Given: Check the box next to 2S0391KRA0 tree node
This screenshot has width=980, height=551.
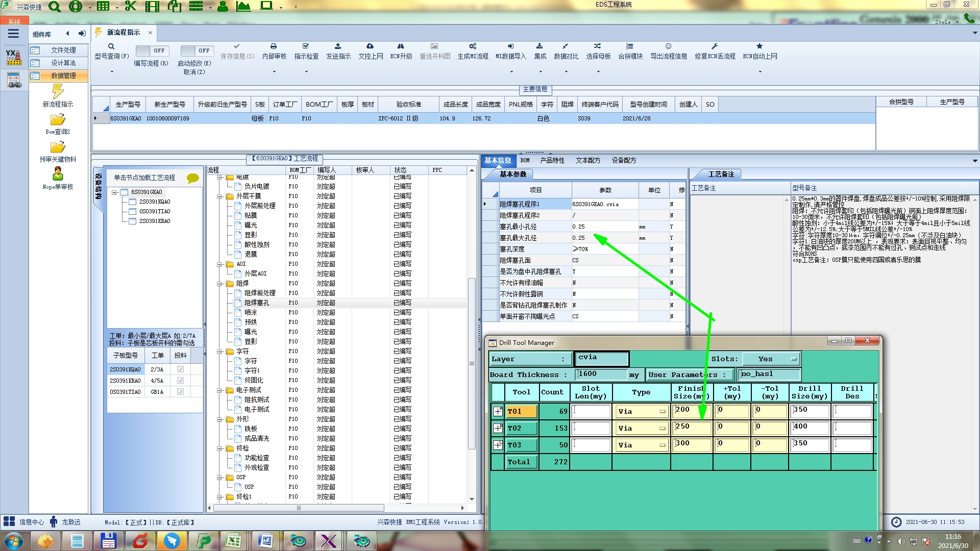Looking at the screenshot, I should pyautogui.click(x=132, y=221).
